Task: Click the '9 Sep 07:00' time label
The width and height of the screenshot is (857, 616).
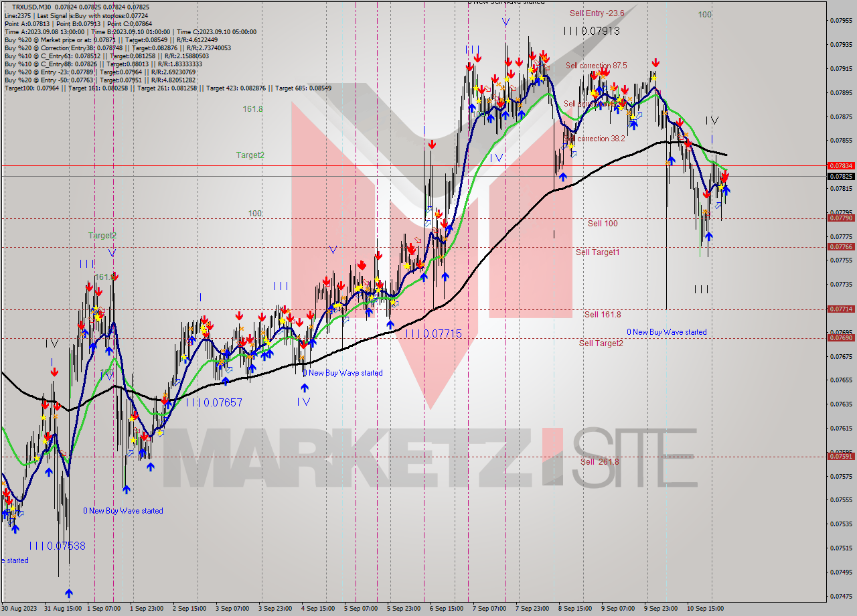Action: [x=618, y=609]
